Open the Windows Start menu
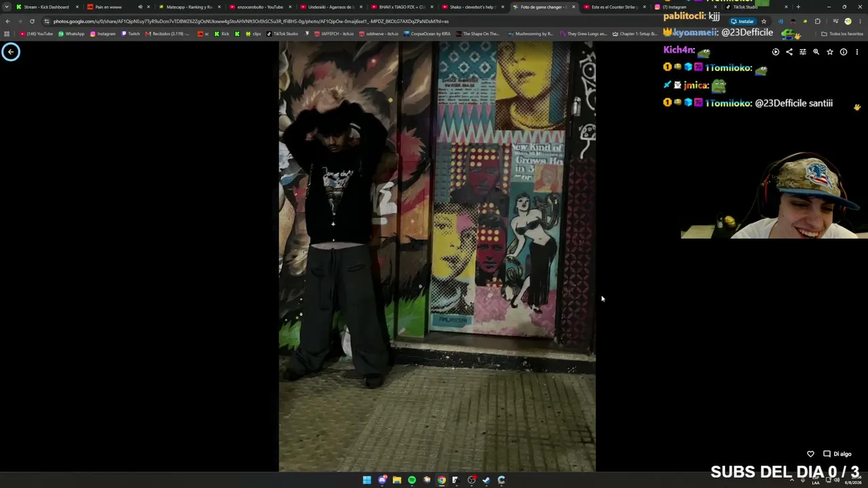 (x=367, y=480)
